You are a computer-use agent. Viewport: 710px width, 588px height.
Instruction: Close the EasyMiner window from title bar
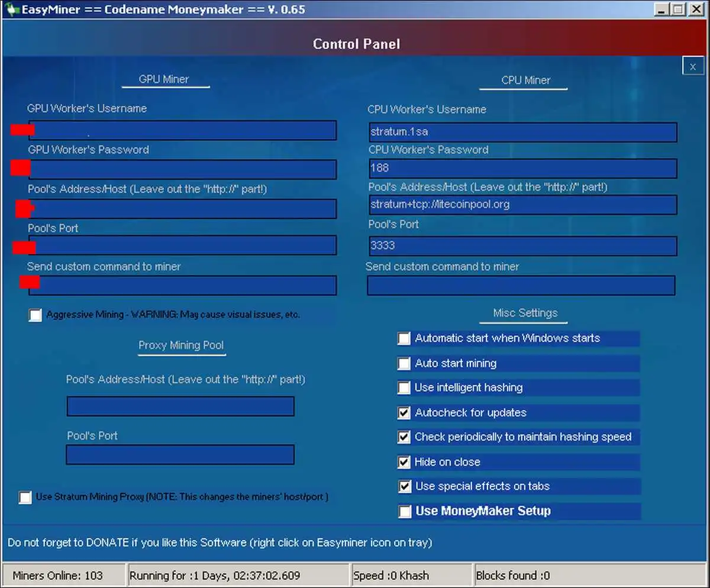[696, 9]
